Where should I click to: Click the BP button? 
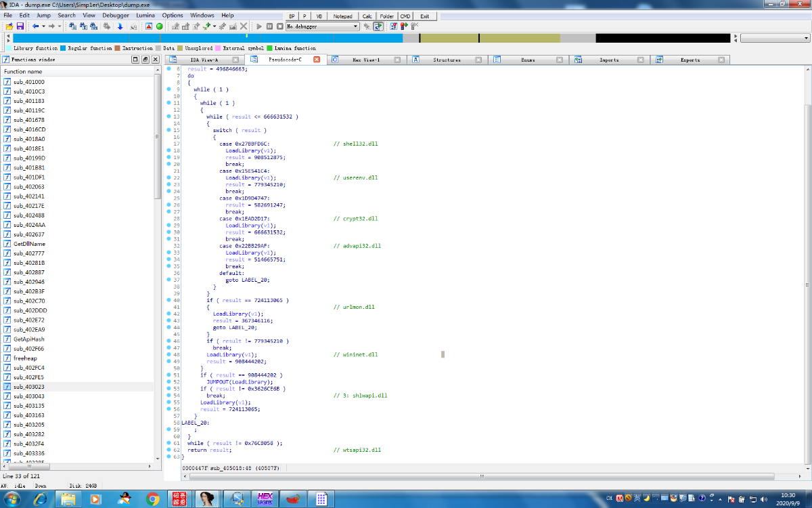[291, 16]
